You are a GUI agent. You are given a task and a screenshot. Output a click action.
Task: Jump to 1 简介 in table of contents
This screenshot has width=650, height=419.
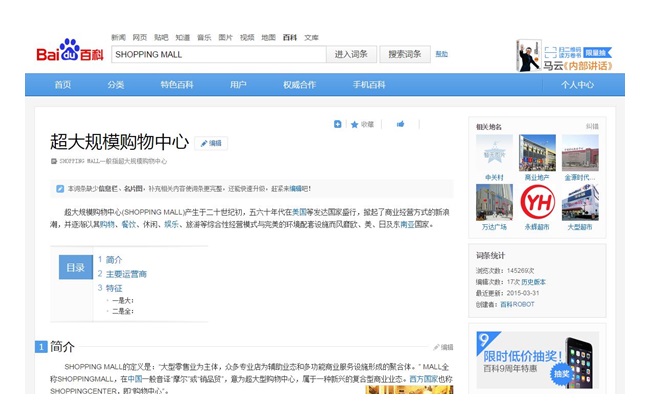click(x=110, y=260)
